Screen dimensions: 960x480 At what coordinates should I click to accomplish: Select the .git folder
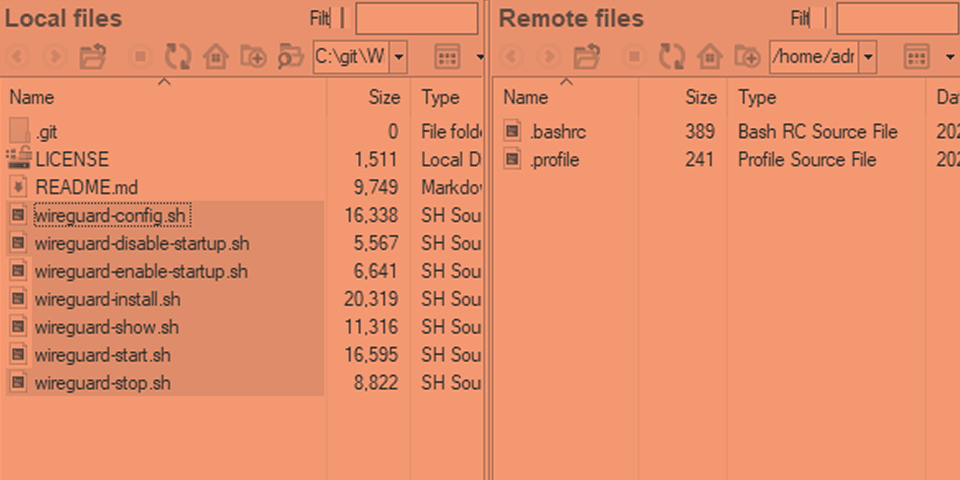click(47, 132)
